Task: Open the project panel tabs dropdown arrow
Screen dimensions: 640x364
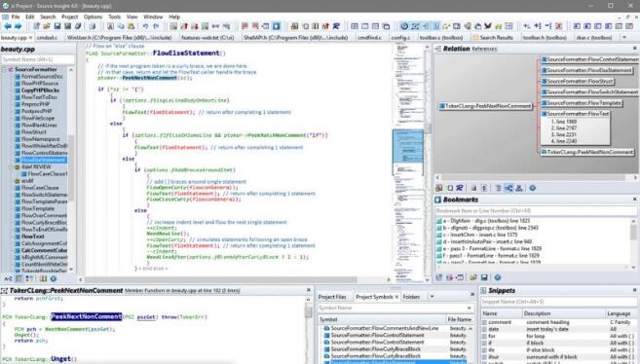Action: click(x=432, y=297)
